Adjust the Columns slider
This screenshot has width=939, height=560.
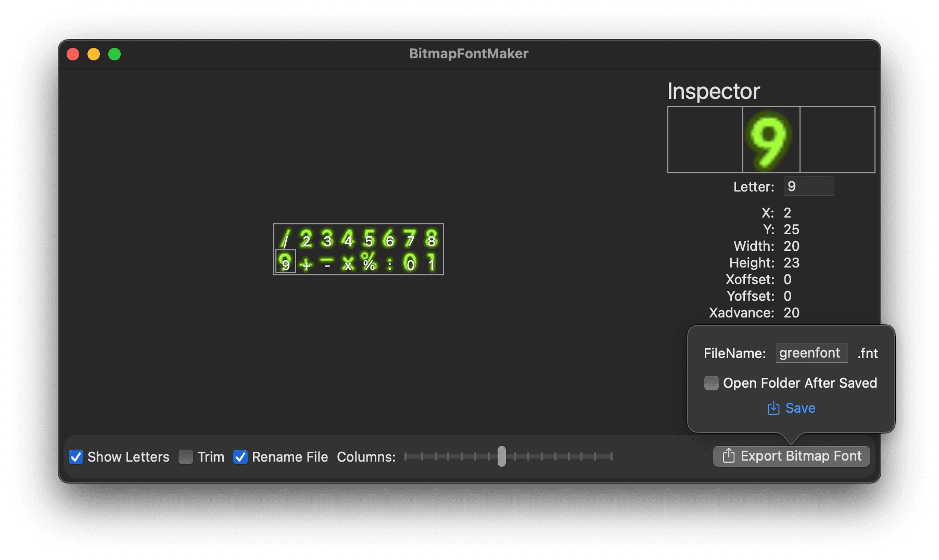click(501, 456)
